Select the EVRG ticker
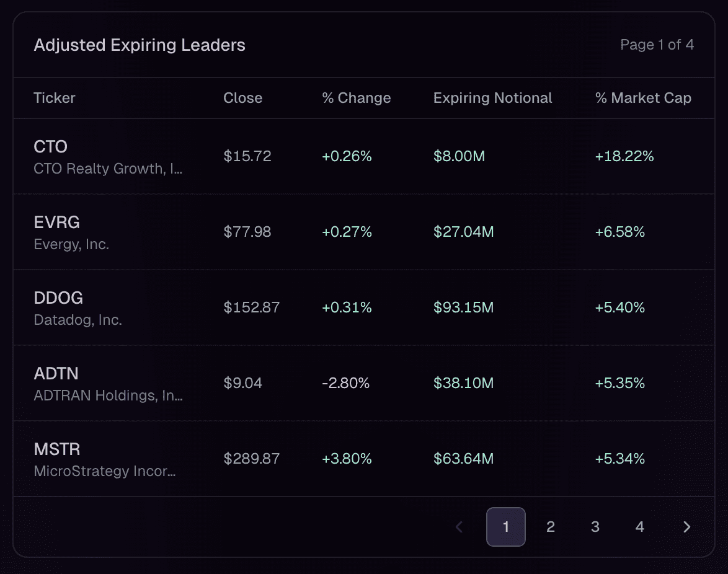728x574 pixels. (56, 223)
